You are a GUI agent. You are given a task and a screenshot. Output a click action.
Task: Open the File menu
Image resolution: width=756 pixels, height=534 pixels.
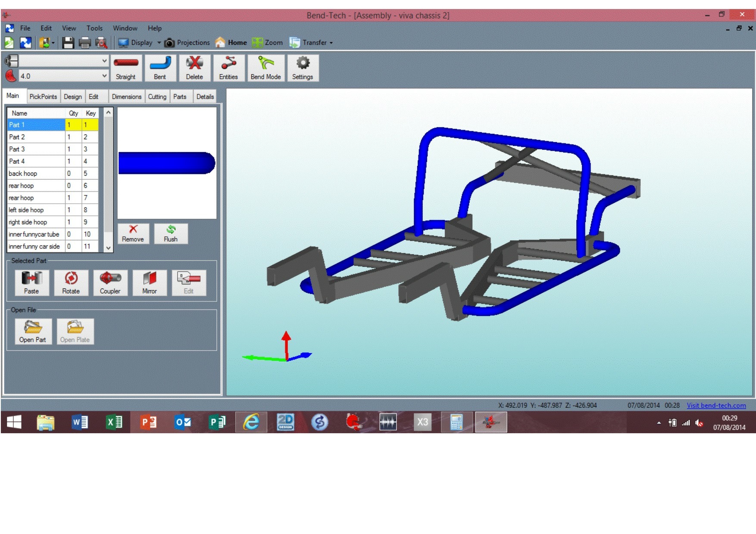pos(25,28)
